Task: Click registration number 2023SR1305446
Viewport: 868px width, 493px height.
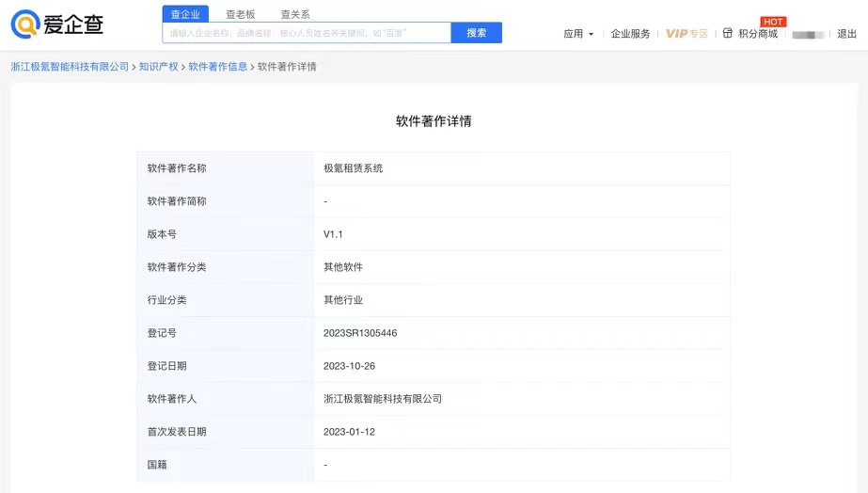Action: pyautogui.click(x=360, y=333)
